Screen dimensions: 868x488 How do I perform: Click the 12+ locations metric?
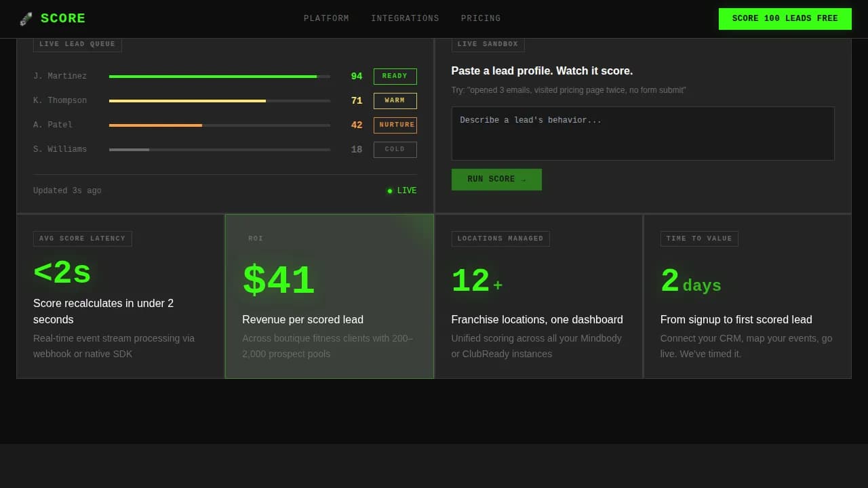coord(477,281)
